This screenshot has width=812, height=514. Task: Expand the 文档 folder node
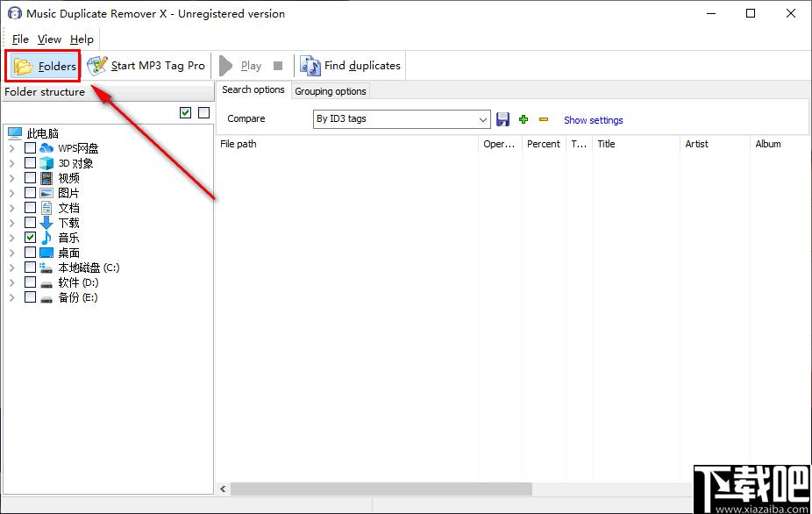[x=11, y=208]
